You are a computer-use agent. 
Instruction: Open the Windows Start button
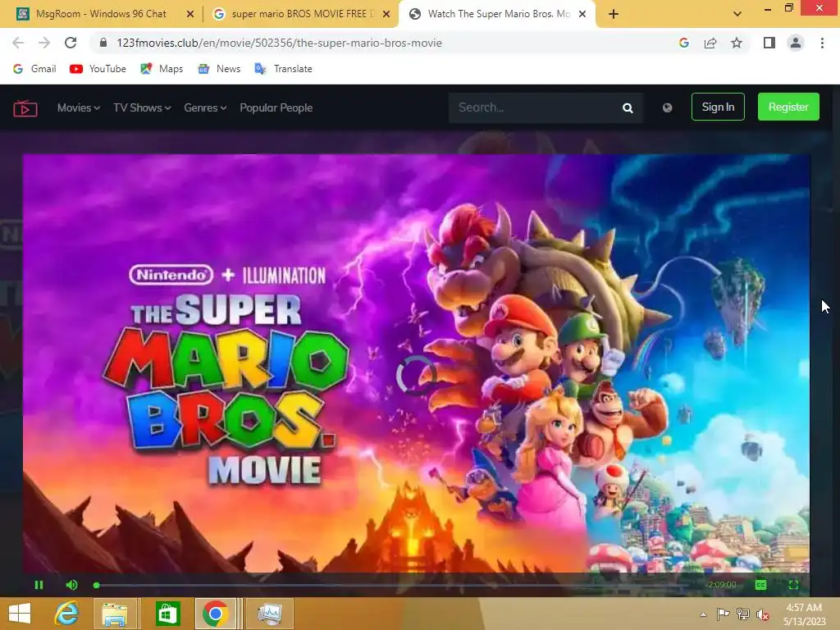click(x=20, y=614)
